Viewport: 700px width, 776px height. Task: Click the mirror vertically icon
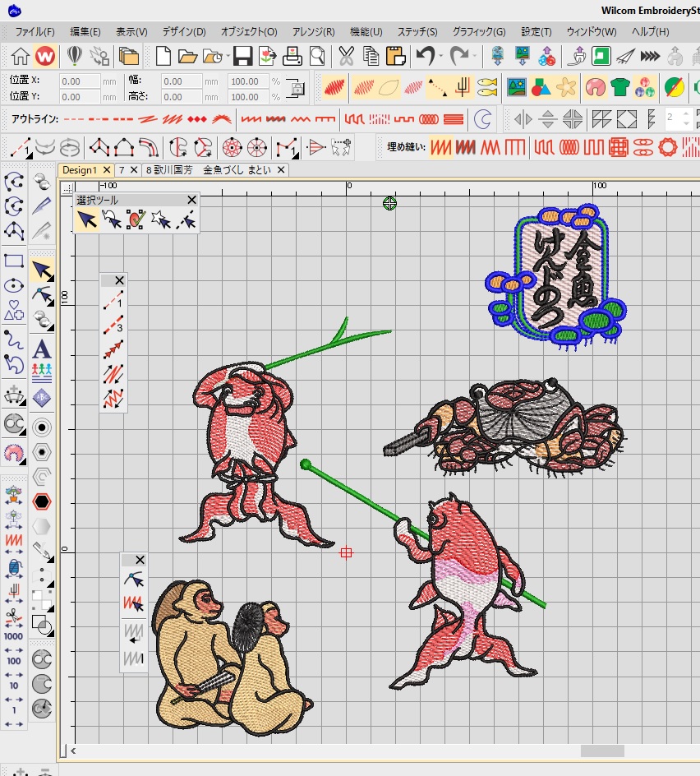548,119
